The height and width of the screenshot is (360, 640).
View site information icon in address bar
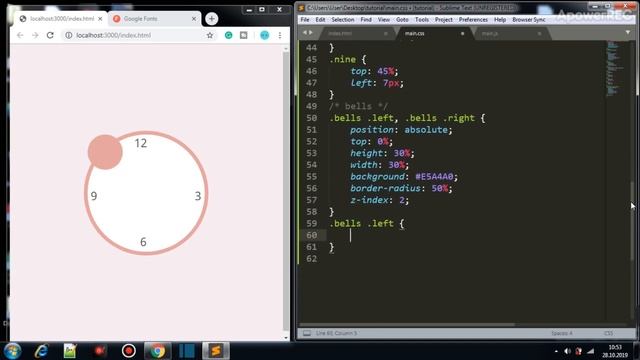(x=69, y=36)
